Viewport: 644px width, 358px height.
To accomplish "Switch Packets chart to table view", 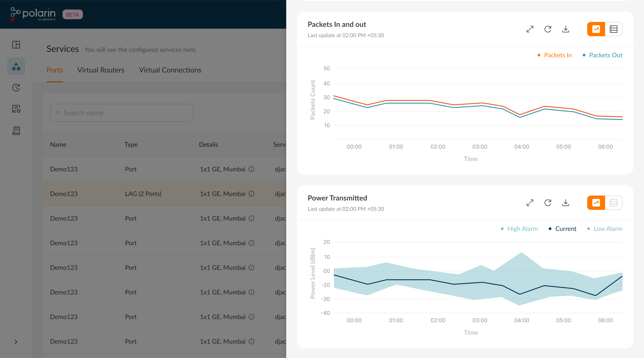I will (613, 29).
